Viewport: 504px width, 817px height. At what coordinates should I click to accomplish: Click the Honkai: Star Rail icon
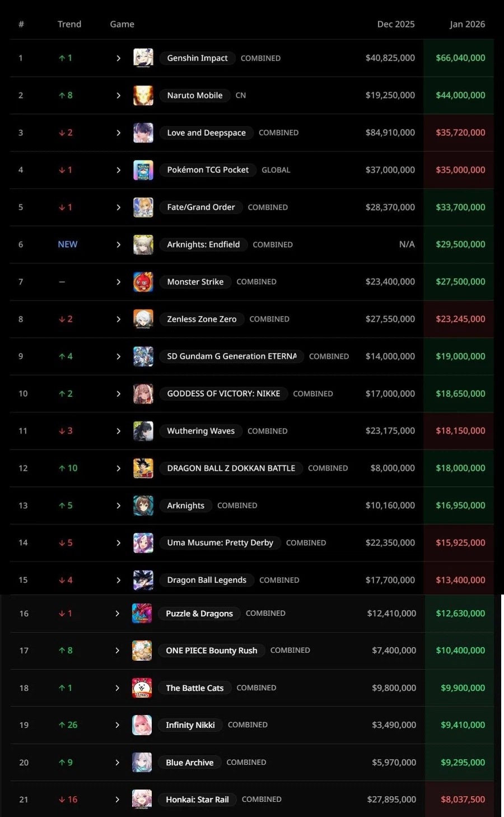click(x=142, y=800)
